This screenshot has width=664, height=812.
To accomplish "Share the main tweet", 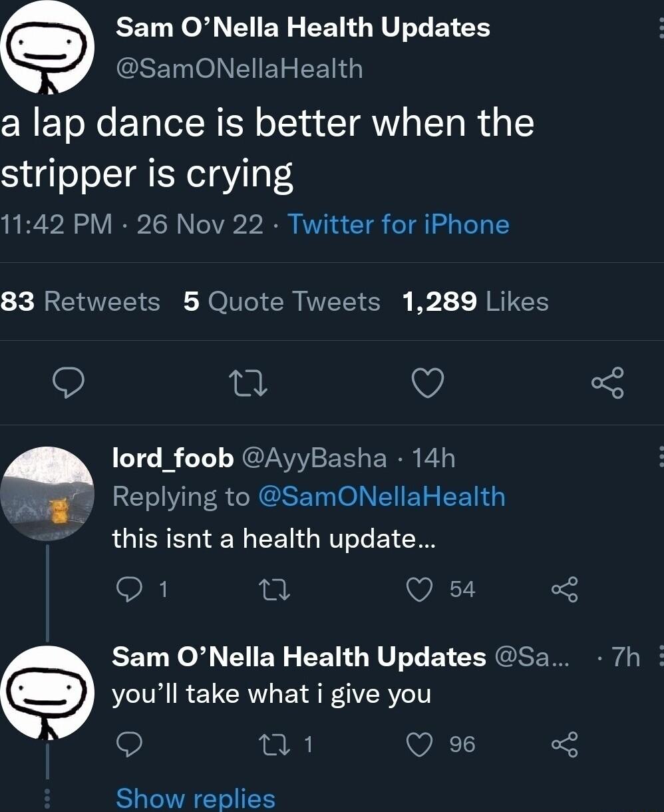I will click(607, 384).
